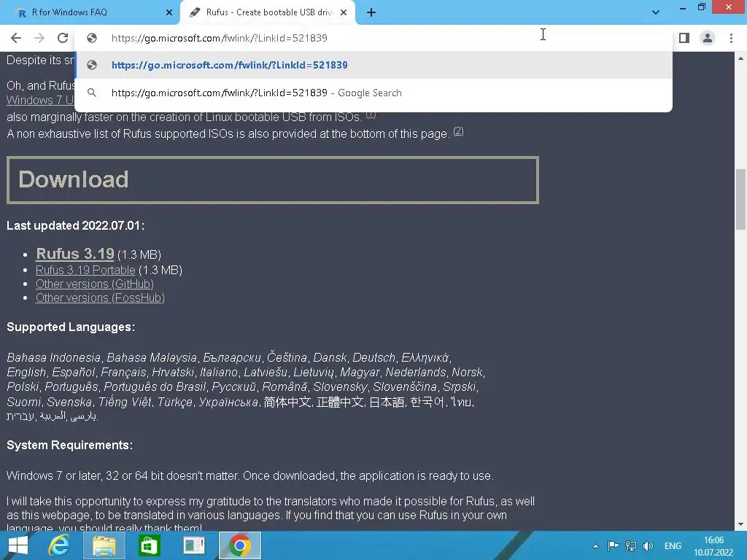Click the 'System Requirements:' heading

coord(69,446)
